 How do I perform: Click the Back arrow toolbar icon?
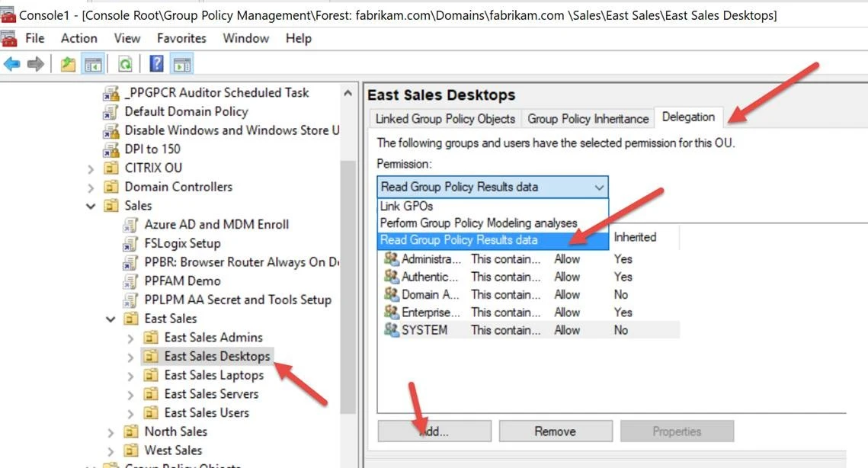[12, 64]
